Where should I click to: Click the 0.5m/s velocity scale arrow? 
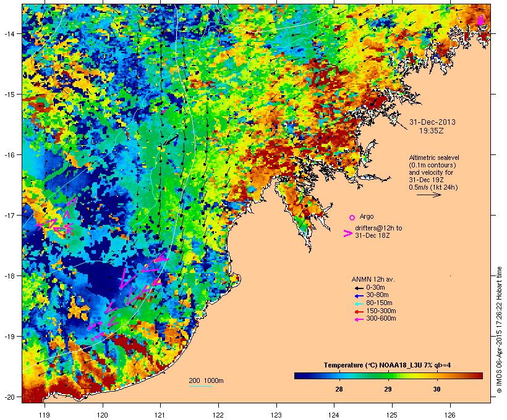[x=428, y=195]
